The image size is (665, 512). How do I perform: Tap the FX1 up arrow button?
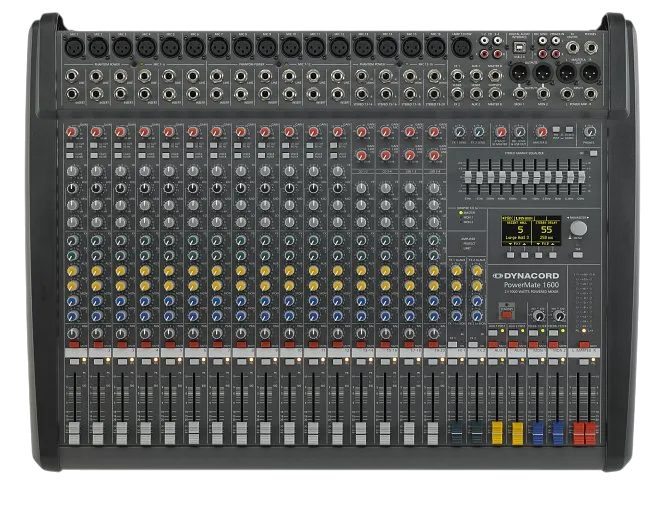coord(525,255)
